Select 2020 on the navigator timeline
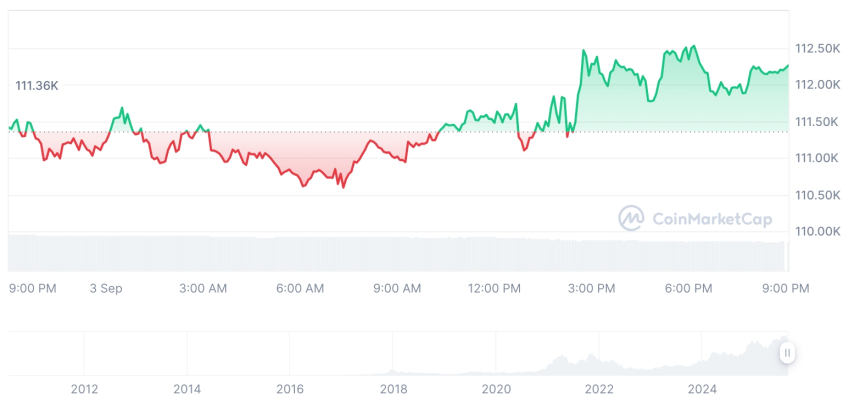Image resolution: width=860 pixels, height=401 pixels. click(496, 388)
